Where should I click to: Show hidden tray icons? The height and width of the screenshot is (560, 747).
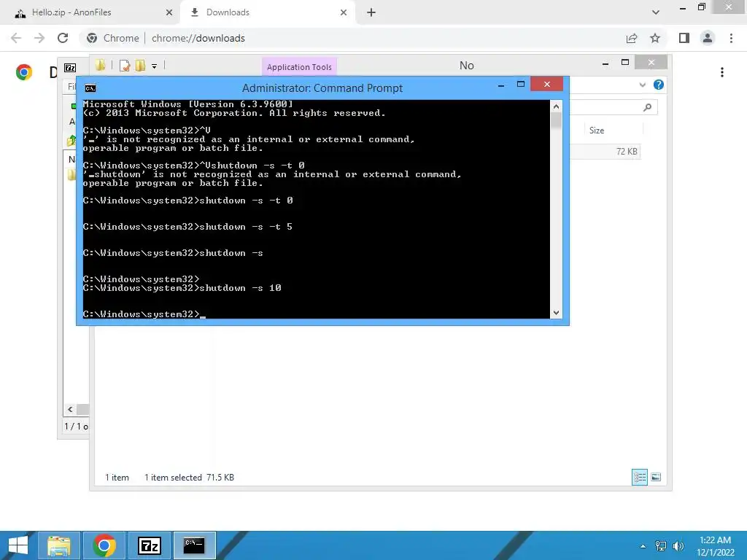643,546
